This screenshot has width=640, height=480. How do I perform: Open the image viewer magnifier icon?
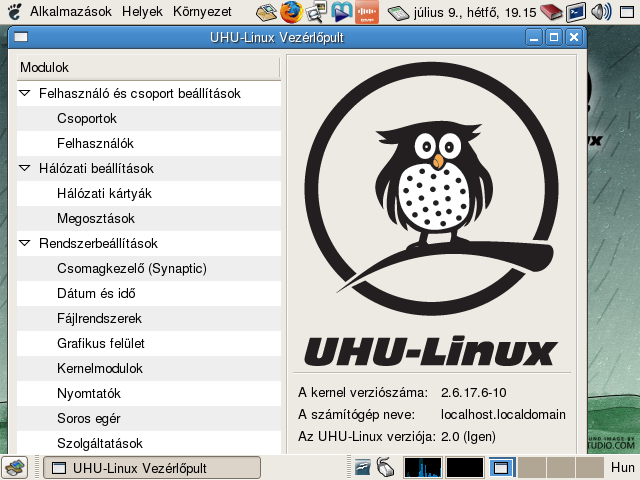316,12
